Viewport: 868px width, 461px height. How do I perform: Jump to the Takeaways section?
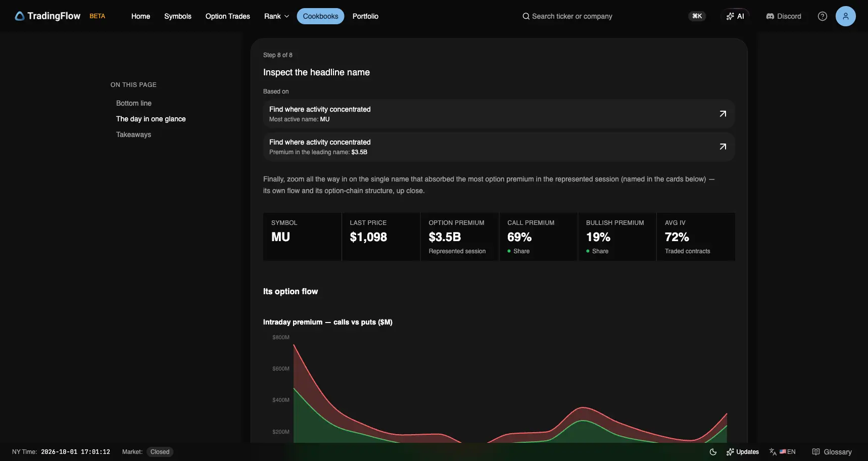(x=133, y=134)
